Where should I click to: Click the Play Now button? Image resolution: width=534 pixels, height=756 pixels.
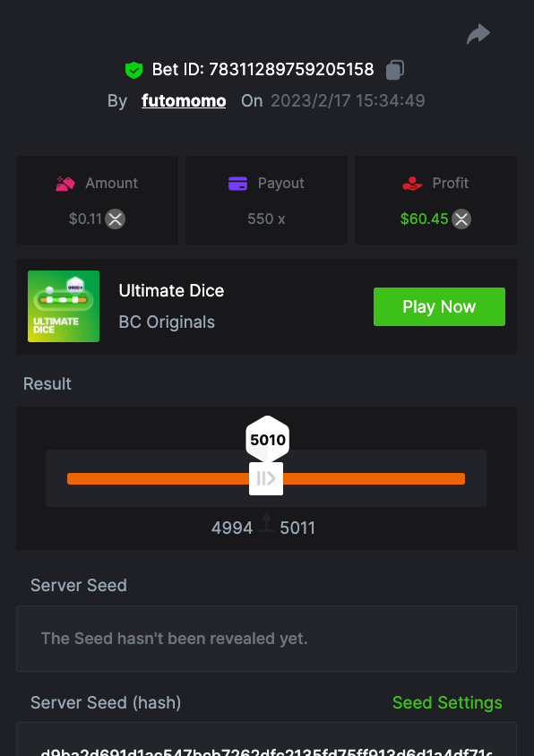pos(439,306)
